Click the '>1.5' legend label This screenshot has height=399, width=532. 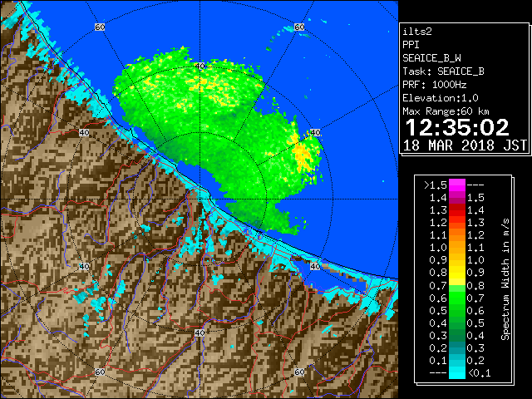435,185
